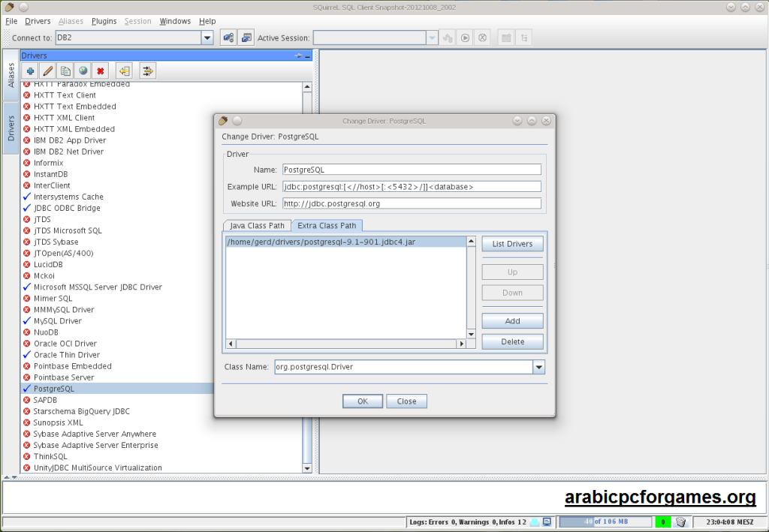Open the log viewer monitor icon
Screen dimensions: 769x532
point(547,522)
